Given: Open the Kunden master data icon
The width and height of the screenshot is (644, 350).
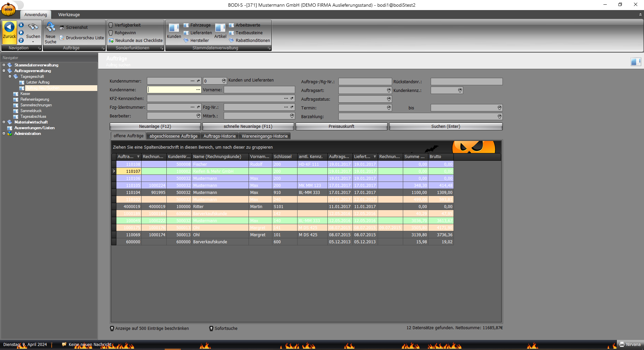Looking at the screenshot, I should [174, 28].
